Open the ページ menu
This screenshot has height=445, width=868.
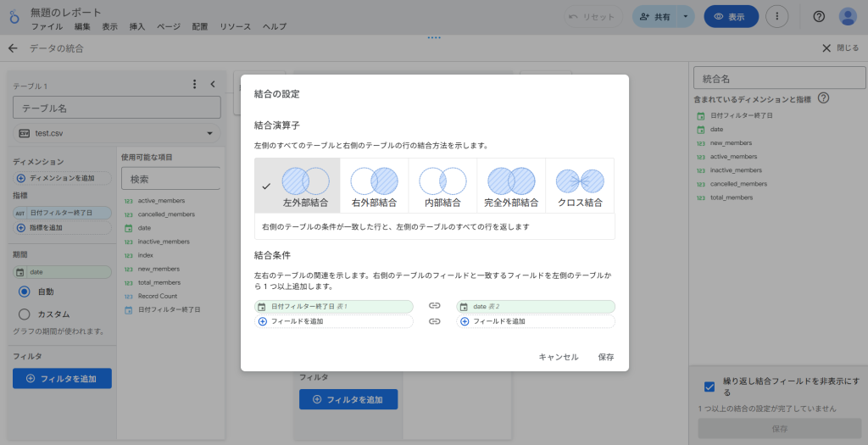169,26
